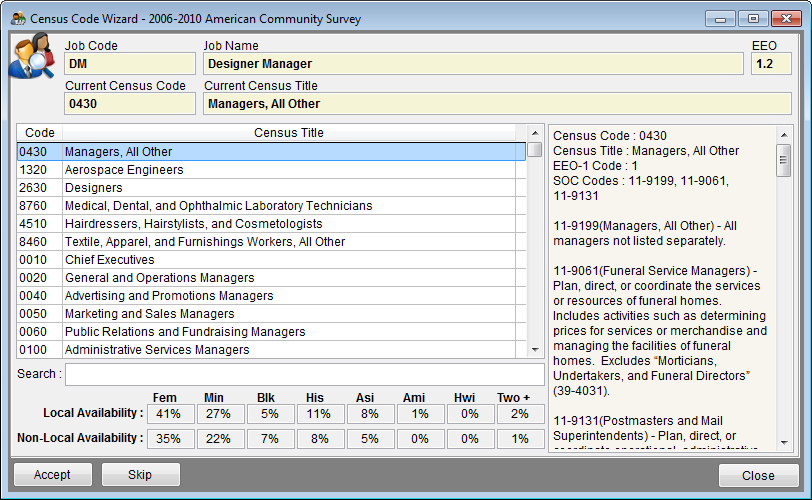Click code cell 0010

(x=40, y=260)
